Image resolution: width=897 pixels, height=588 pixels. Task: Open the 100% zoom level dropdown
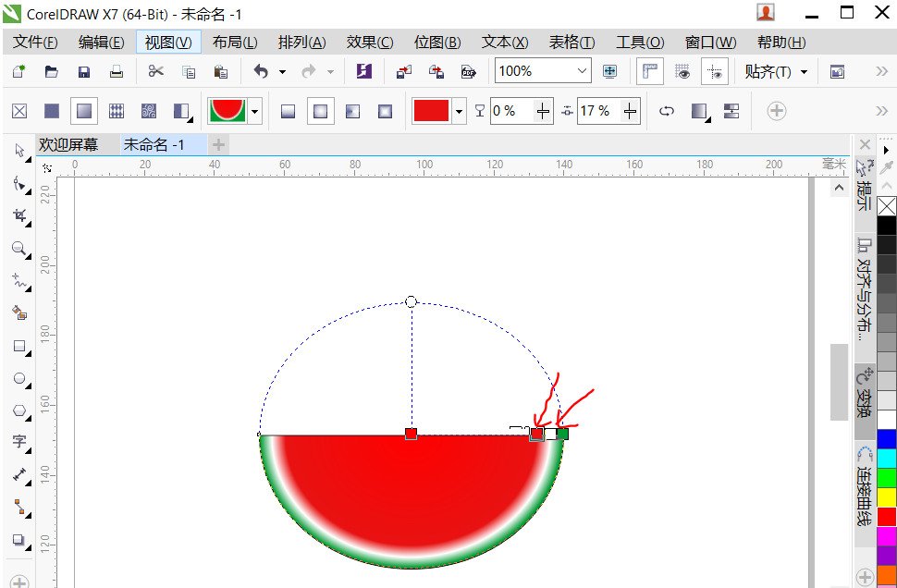point(582,71)
